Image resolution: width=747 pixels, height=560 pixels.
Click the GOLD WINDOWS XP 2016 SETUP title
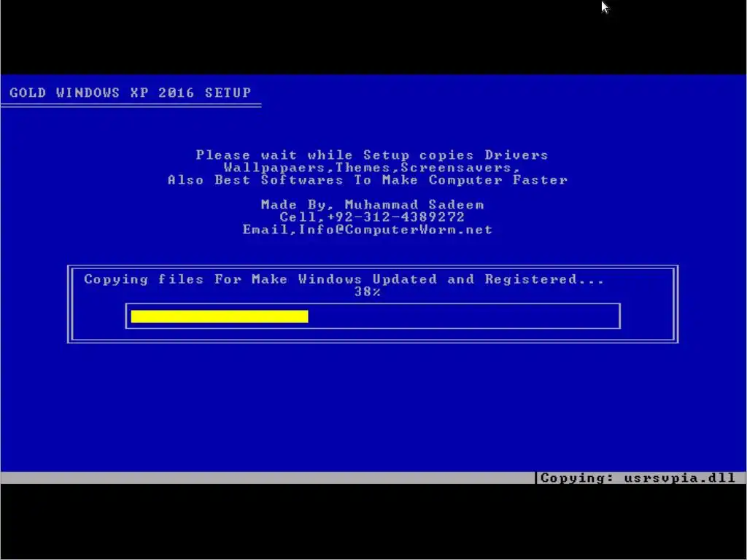click(130, 93)
